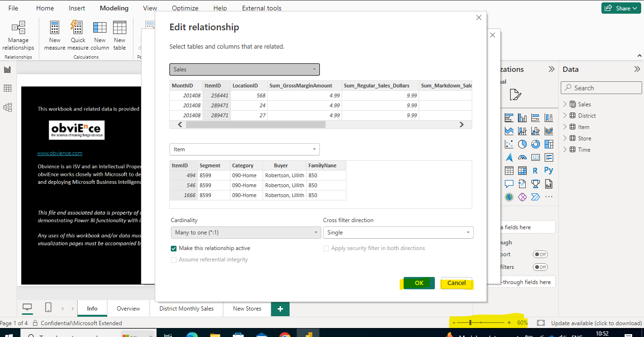
Task: Expand the Sales table in Data pane
Action: (x=565, y=104)
